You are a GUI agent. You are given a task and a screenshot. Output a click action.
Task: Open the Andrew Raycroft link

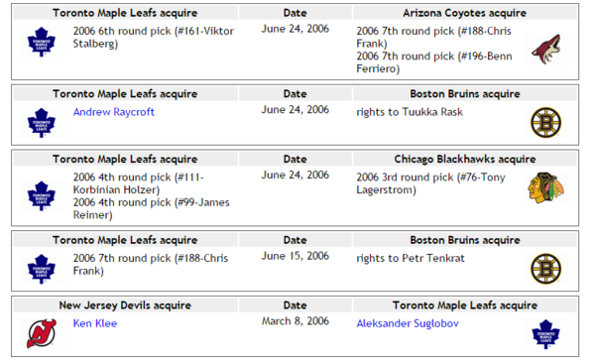tap(114, 112)
